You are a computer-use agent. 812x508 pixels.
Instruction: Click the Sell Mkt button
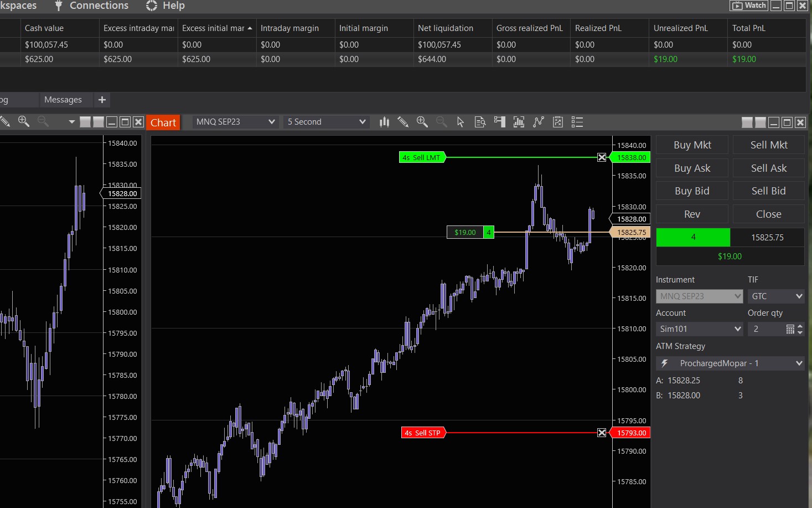[x=769, y=145]
